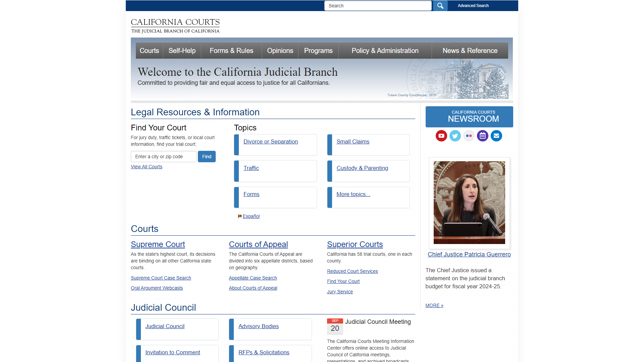Open the Forms topic card

(251, 194)
